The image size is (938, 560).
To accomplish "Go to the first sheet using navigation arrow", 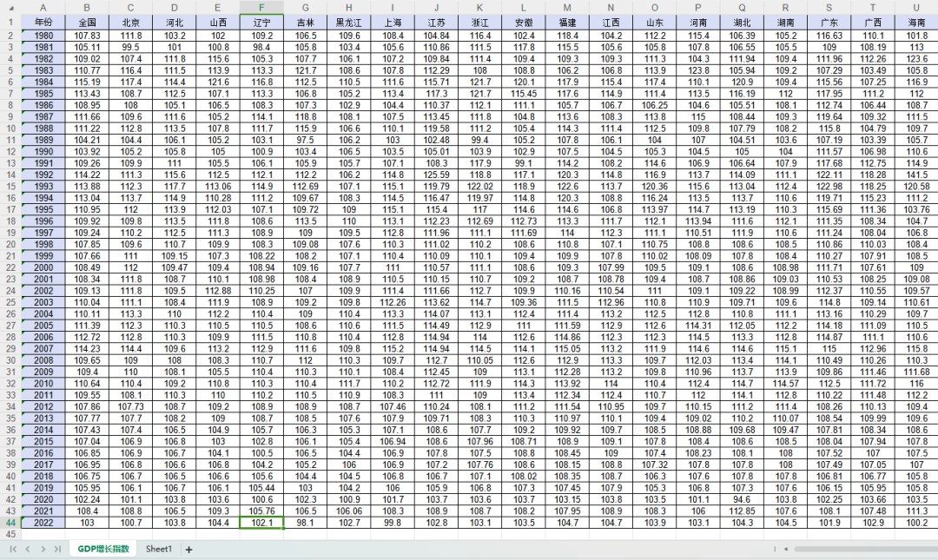I will [x=13, y=549].
